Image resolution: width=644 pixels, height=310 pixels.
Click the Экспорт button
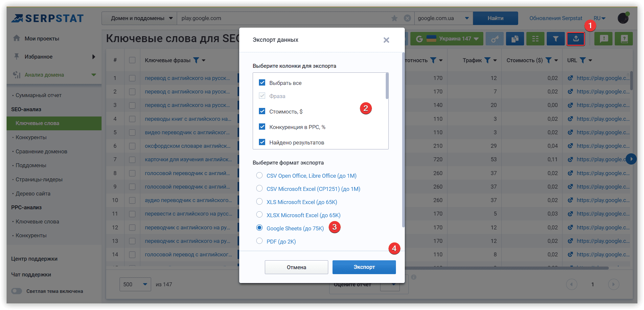364,267
